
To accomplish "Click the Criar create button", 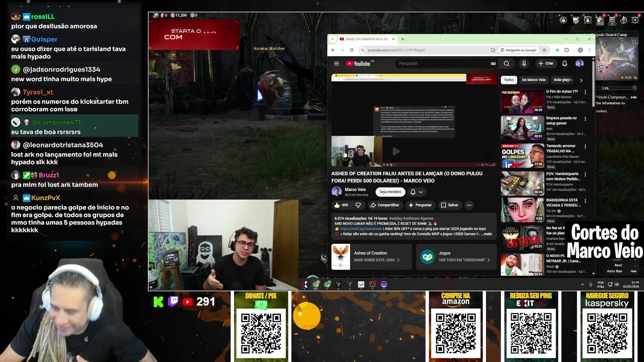I will [x=546, y=63].
